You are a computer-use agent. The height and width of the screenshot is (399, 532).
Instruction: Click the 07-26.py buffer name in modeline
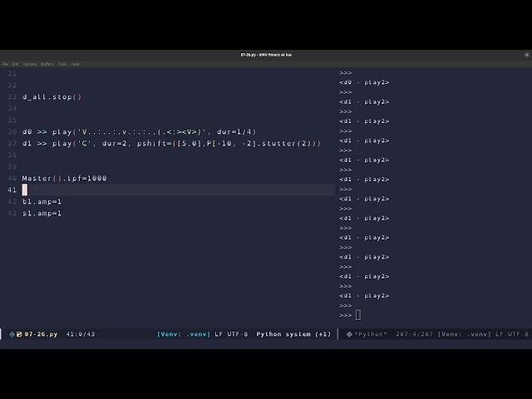[41, 334]
